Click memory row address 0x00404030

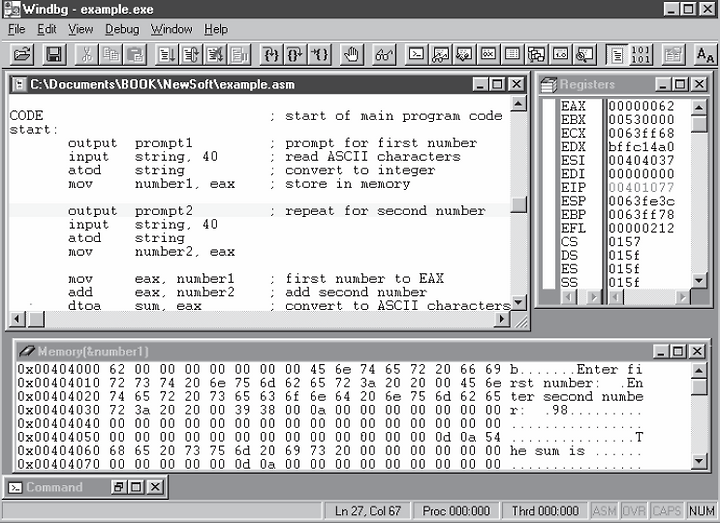(59, 410)
